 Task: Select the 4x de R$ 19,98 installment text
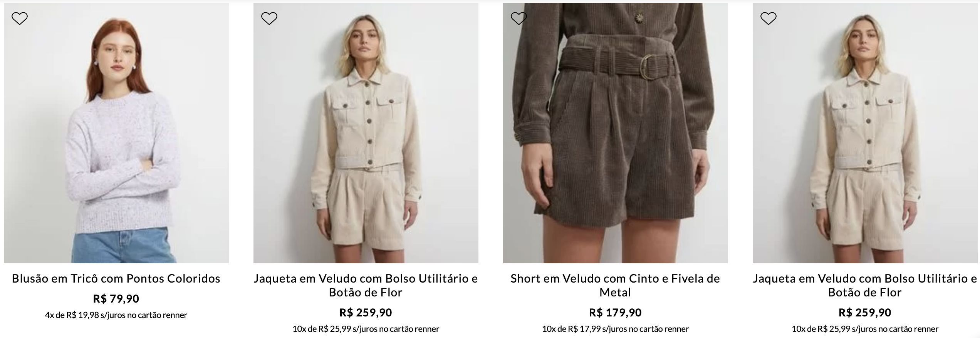click(116, 315)
